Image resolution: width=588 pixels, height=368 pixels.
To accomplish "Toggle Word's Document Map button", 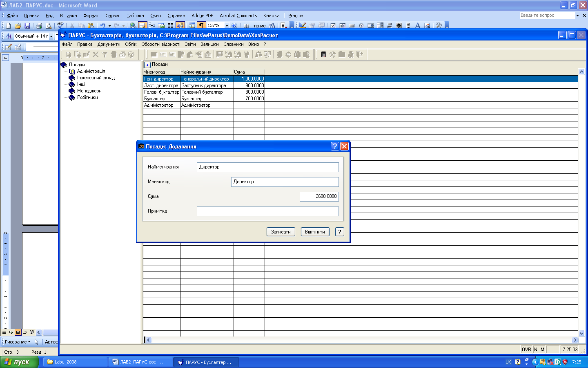I will pyautogui.click(x=192, y=25).
